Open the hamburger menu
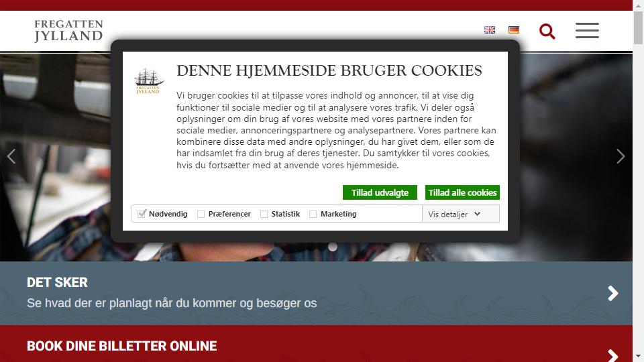This screenshot has width=644, height=362. point(587,31)
